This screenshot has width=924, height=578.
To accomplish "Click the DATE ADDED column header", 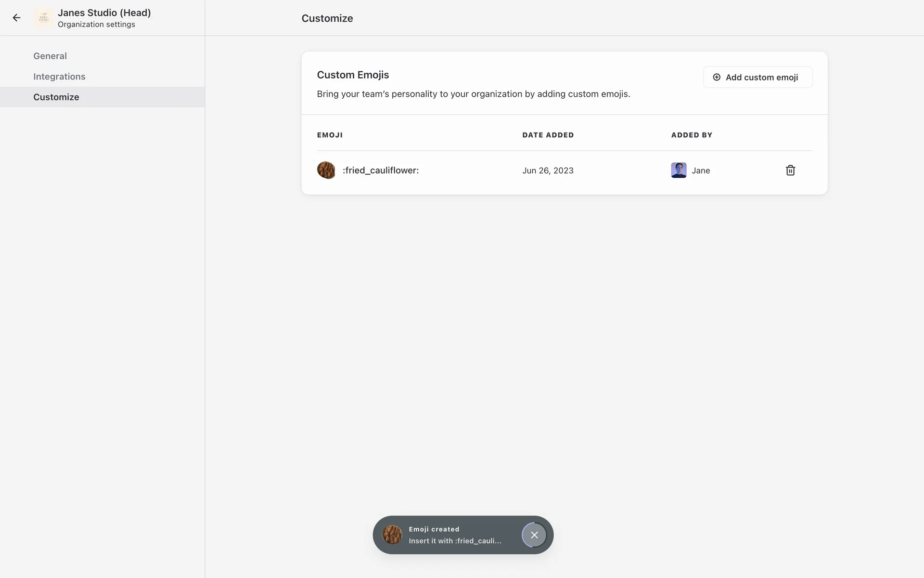I will pyautogui.click(x=548, y=135).
